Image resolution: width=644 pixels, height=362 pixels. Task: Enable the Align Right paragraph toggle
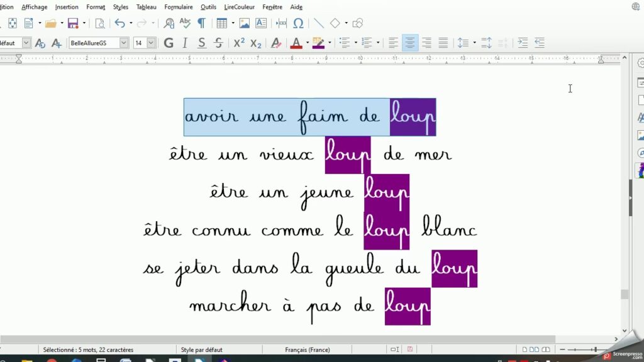click(426, 43)
